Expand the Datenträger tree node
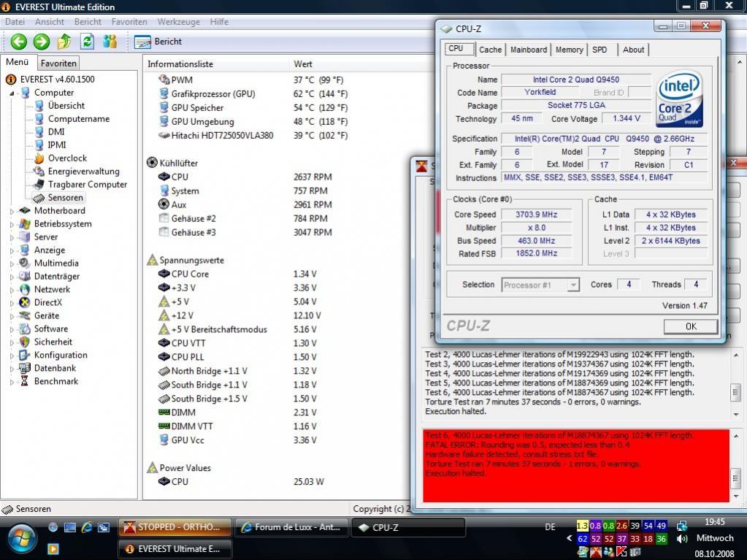747x560 pixels. [12, 277]
